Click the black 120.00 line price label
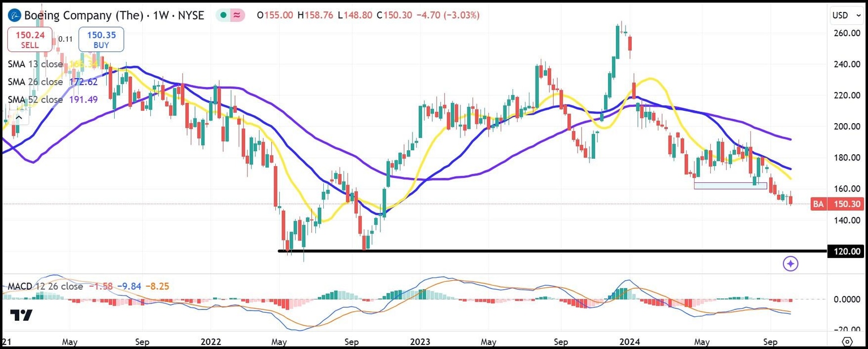The height and width of the screenshot is (349, 868). [x=845, y=251]
